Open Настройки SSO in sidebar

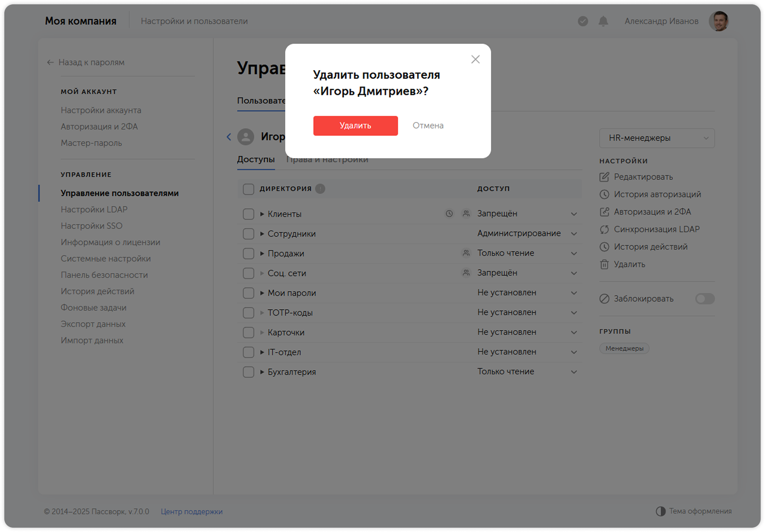click(x=91, y=226)
